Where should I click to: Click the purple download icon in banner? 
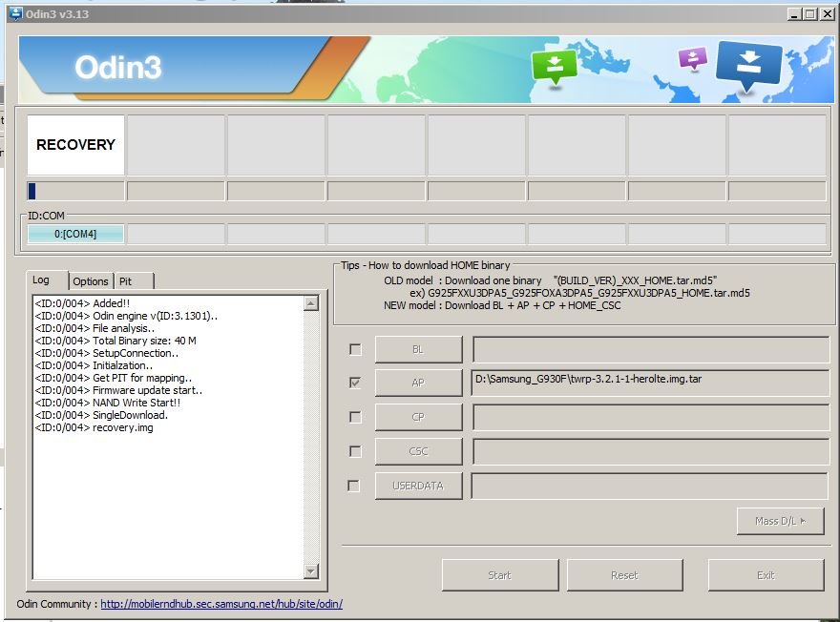pyautogui.click(x=693, y=58)
